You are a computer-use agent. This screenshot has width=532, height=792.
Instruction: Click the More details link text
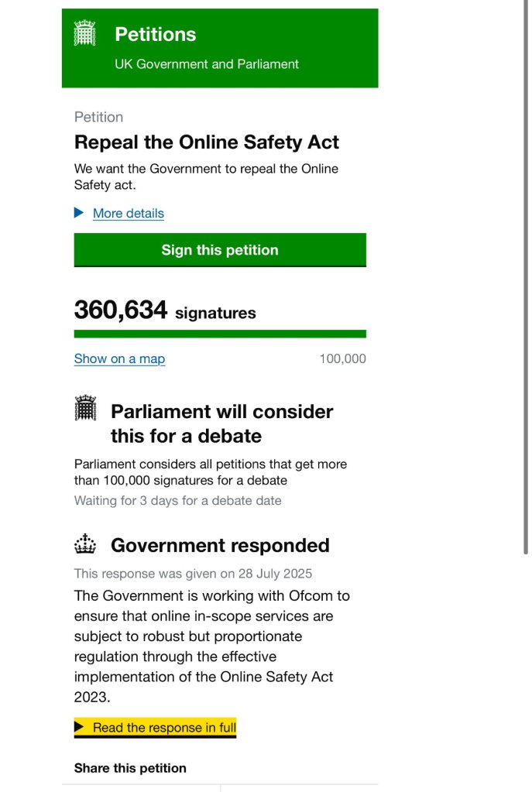129,214
